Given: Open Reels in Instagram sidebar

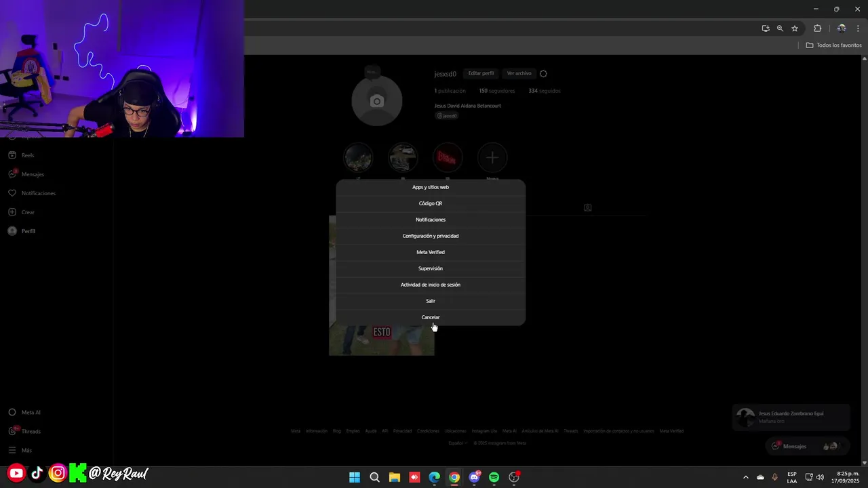Looking at the screenshot, I should [x=22, y=155].
